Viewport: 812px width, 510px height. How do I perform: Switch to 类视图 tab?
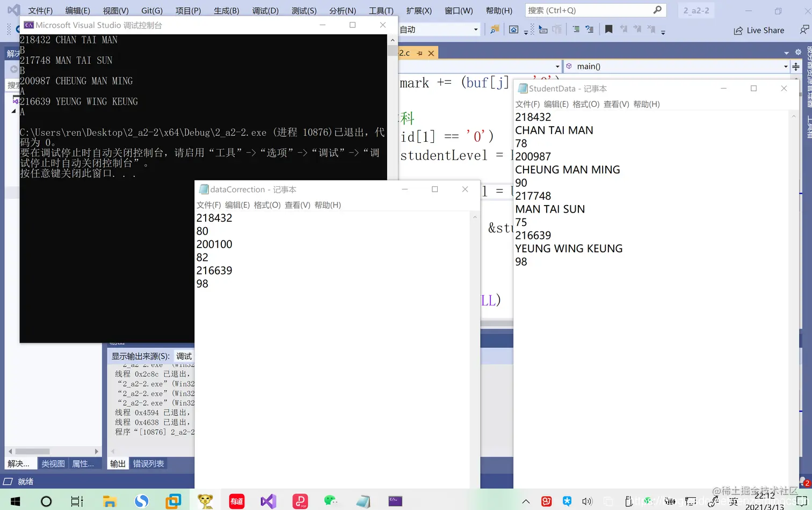pyautogui.click(x=53, y=464)
